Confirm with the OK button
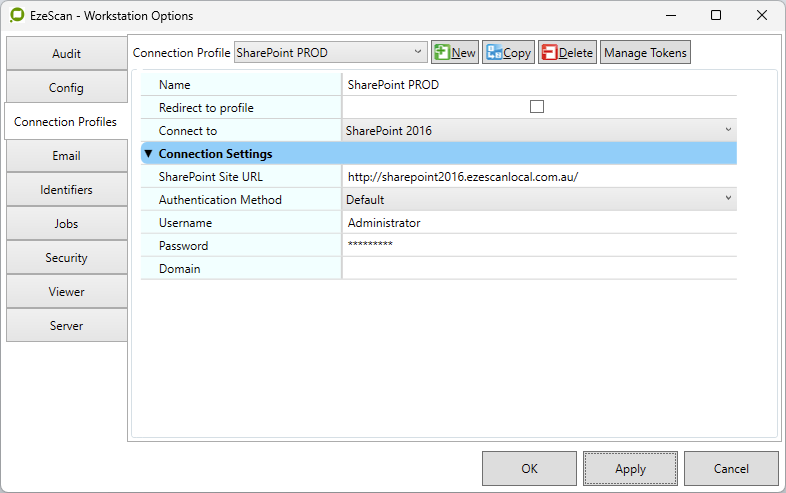Viewport: 786px width, 493px height. click(529, 468)
